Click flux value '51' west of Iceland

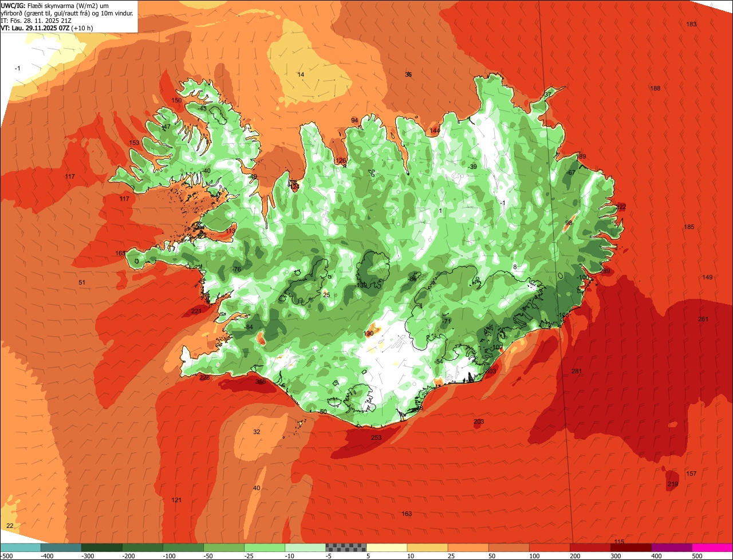click(82, 282)
